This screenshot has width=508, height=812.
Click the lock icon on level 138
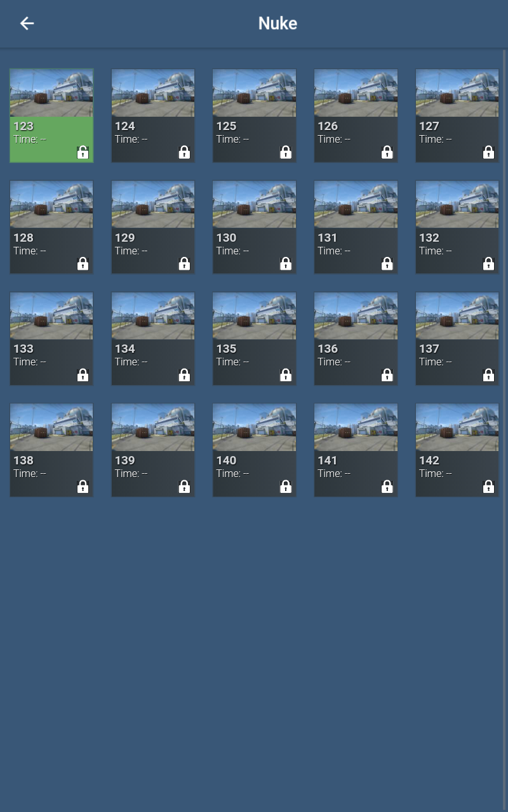(83, 487)
